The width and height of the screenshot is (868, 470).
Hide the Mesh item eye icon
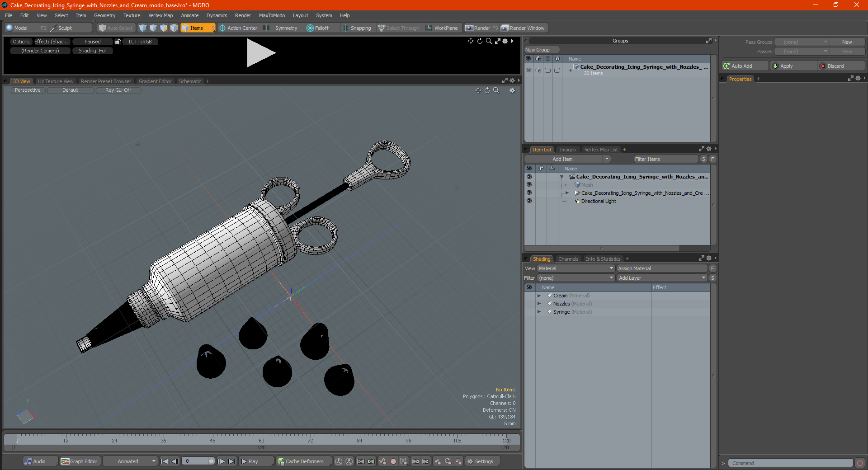[529, 185]
